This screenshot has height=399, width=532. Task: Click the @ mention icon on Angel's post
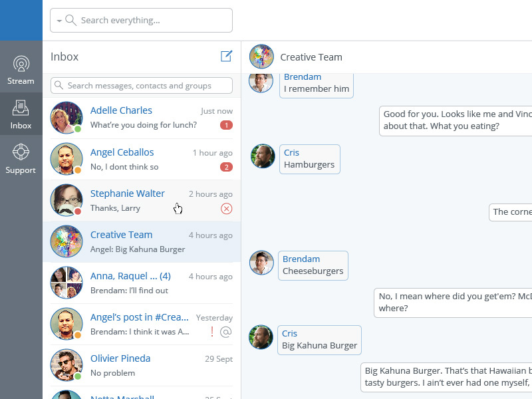tap(226, 331)
